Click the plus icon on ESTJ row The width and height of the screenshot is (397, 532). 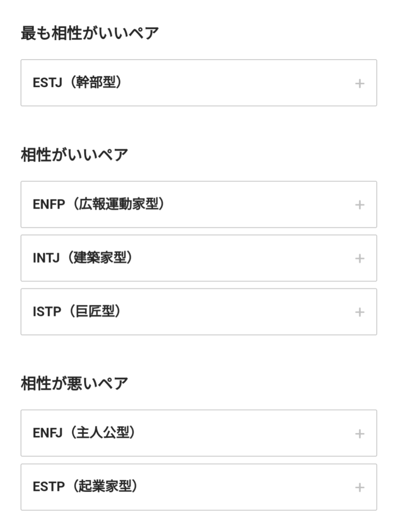point(359,83)
